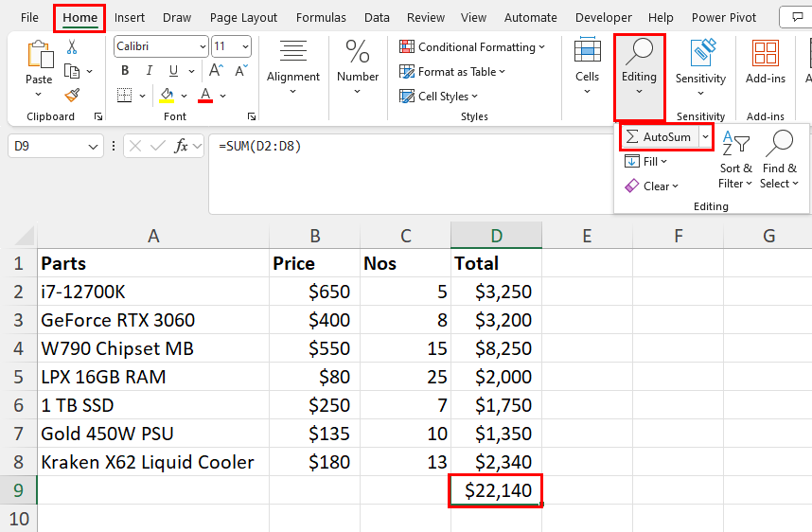Screen dimensions: 812x532
Task: Select the $8,250 cell
Action: (x=496, y=348)
